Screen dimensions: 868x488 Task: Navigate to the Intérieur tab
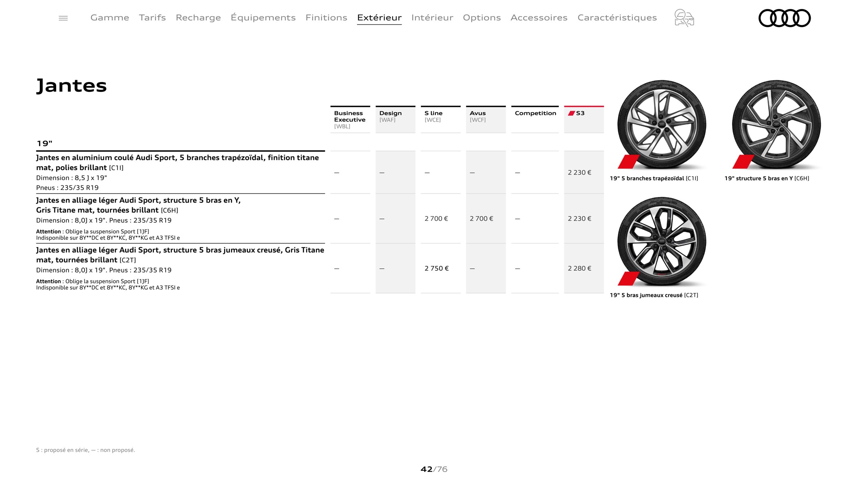pyautogui.click(x=432, y=17)
